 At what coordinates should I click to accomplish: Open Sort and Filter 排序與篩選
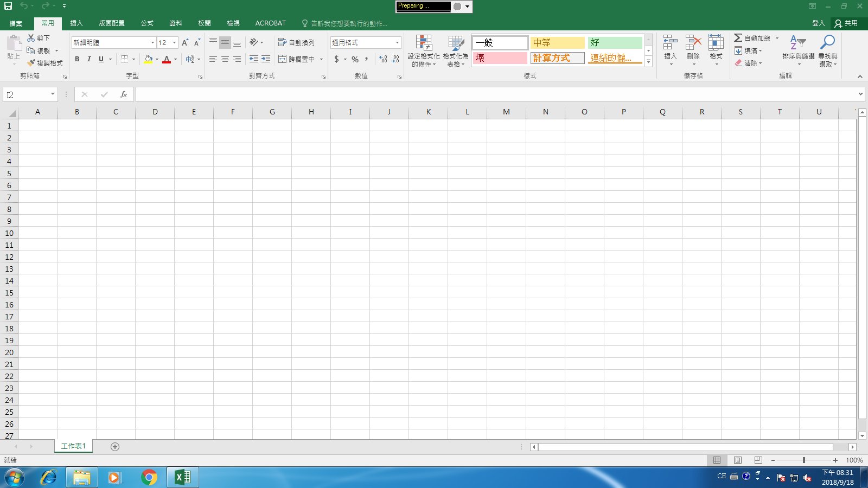click(798, 50)
